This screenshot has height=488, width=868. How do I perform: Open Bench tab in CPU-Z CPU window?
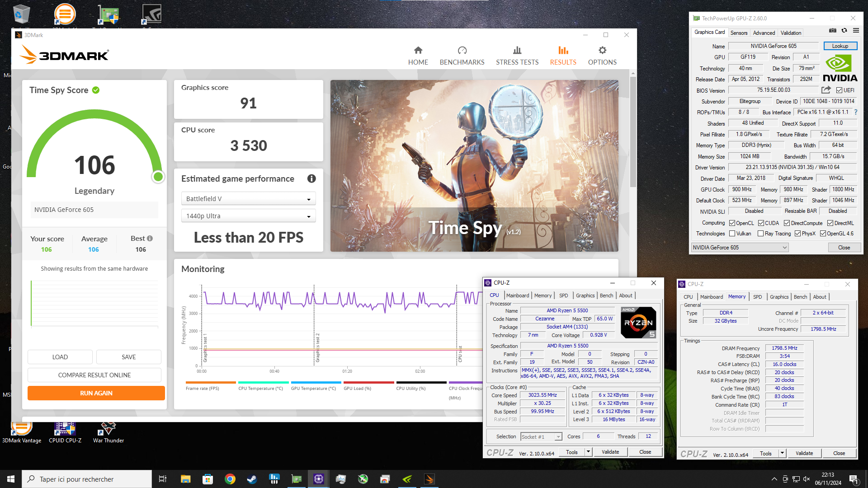[606, 296]
